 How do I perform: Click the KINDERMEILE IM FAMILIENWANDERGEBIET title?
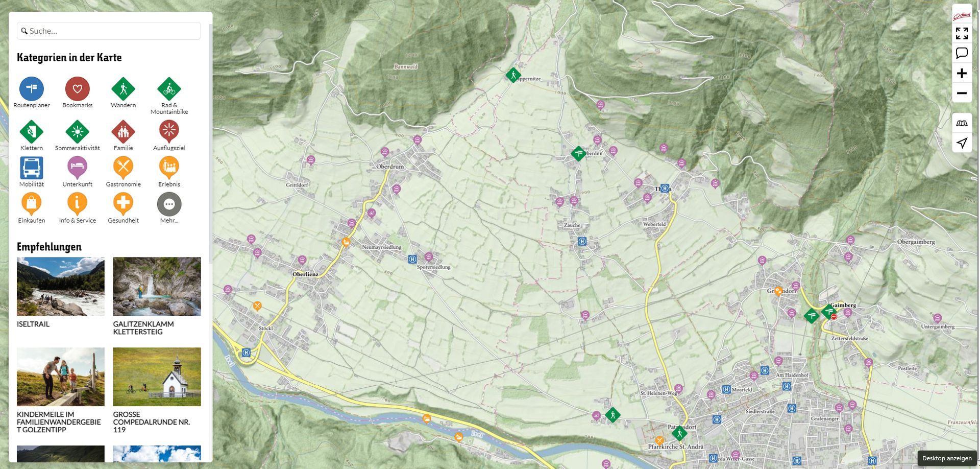(x=59, y=422)
